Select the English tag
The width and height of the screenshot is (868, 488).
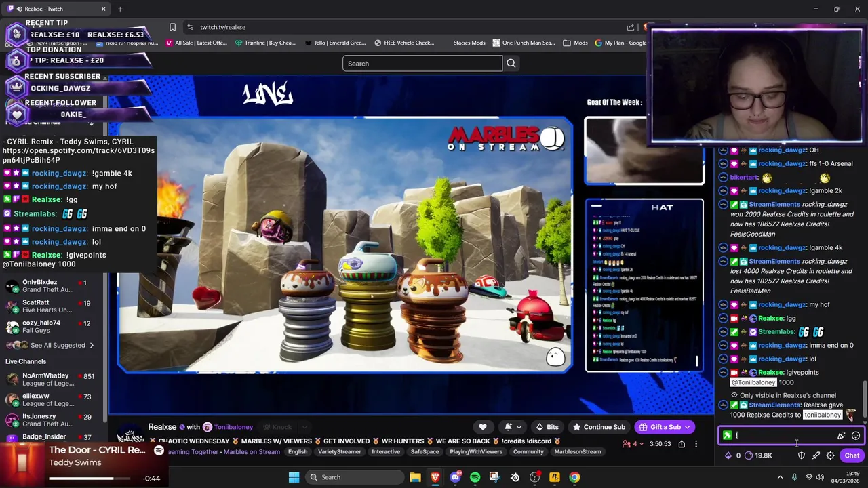[x=298, y=452]
